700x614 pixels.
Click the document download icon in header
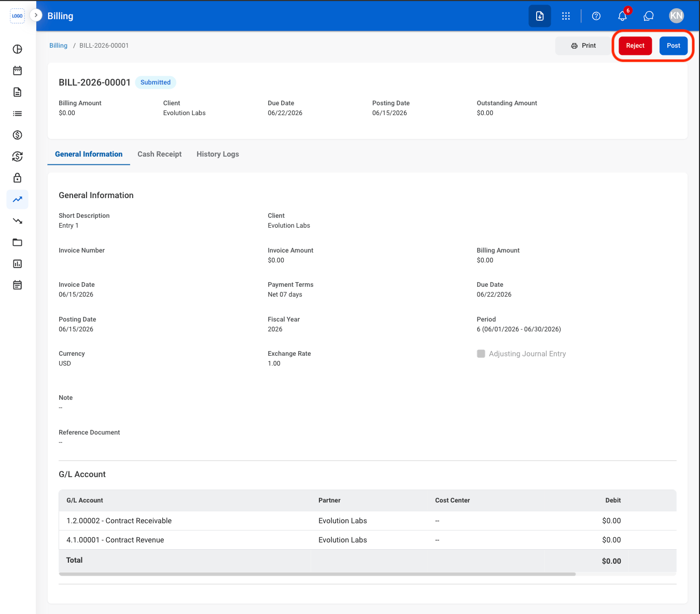(540, 16)
